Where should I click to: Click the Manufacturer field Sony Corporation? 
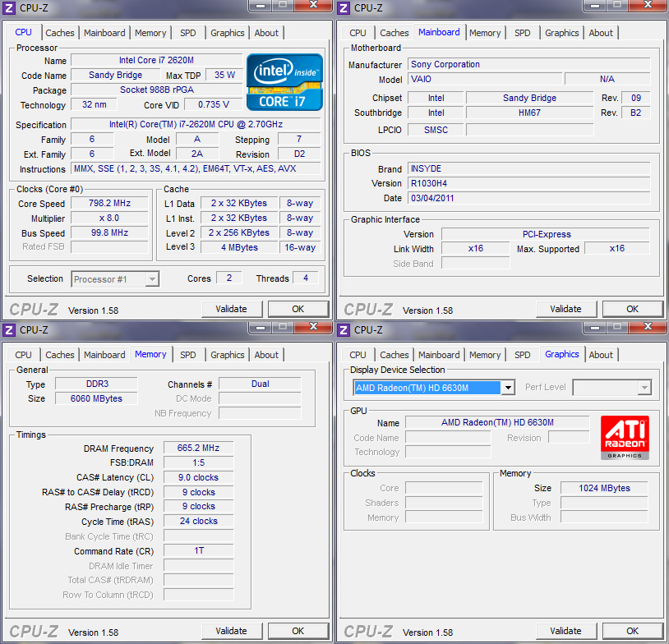pos(529,64)
